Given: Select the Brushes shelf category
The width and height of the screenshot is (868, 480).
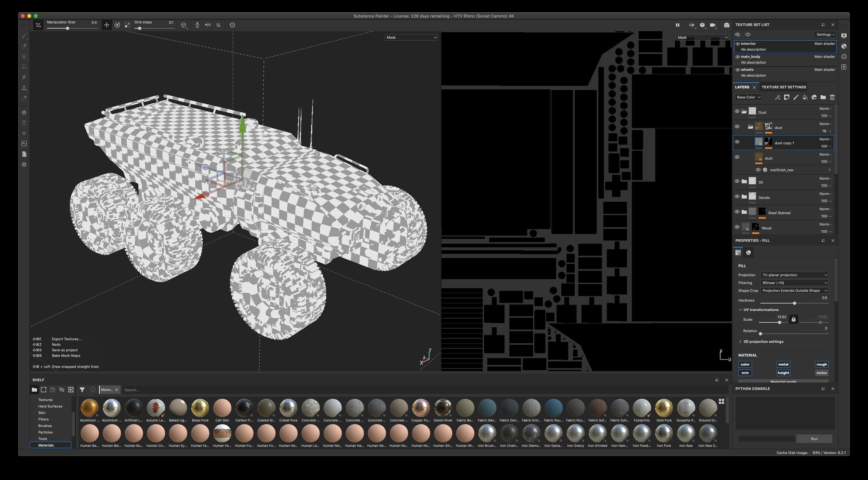Looking at the screenshot, I should point(45,426).
